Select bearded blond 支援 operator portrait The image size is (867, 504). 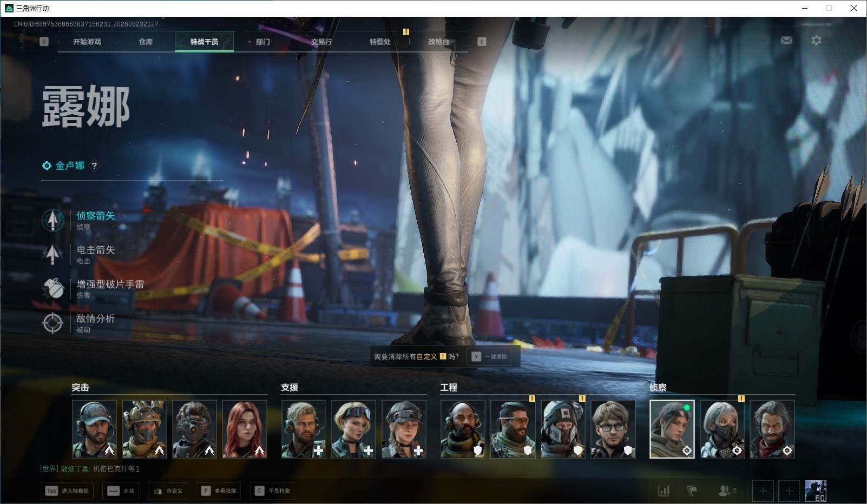pos(304,429)
